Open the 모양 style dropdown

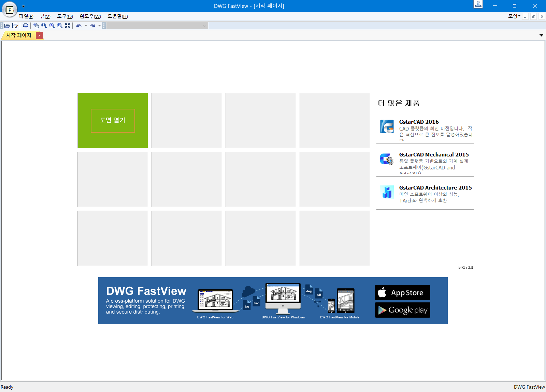[x=514, y=16]
